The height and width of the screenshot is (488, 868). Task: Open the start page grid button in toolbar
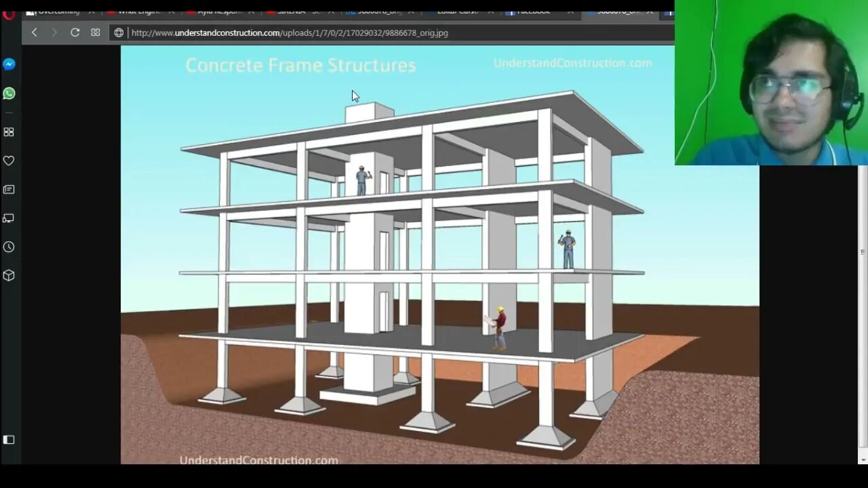click(96, 33)
